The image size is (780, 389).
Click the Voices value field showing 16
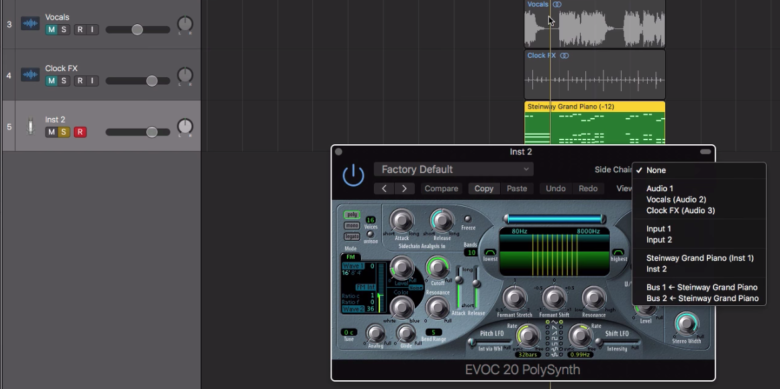click(371, 220)
